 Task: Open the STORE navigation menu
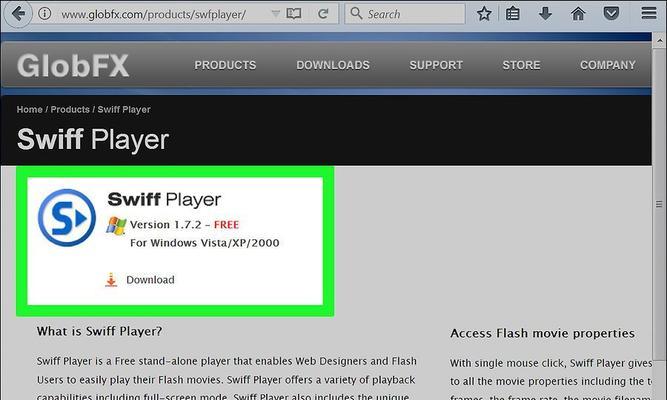point(521,65)
